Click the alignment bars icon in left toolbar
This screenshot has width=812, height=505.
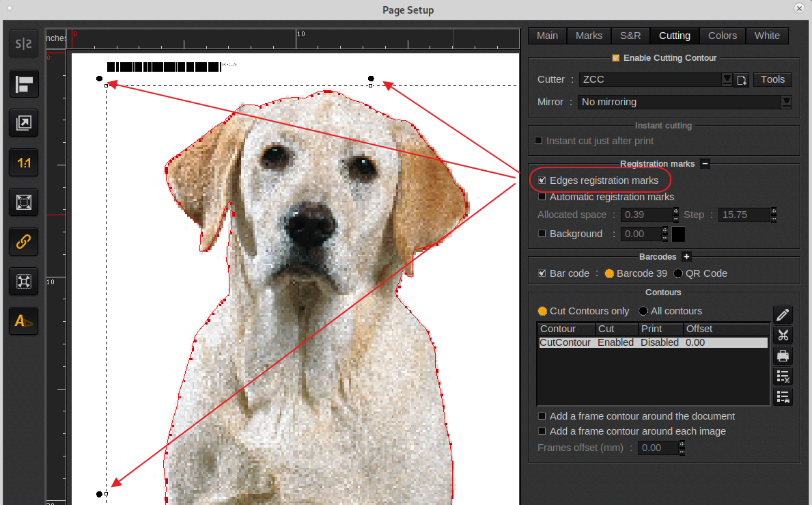tap(24, 84)
